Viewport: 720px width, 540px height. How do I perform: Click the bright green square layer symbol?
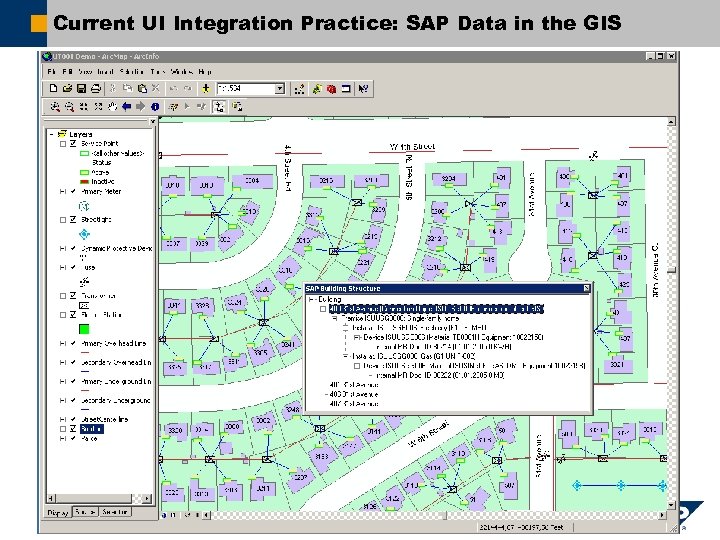coord(84,329)
